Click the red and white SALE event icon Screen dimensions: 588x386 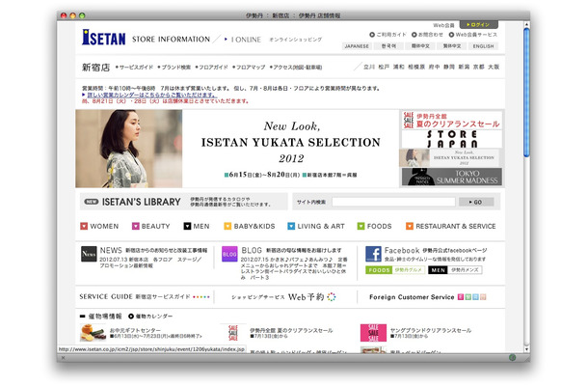coord(233,333)
